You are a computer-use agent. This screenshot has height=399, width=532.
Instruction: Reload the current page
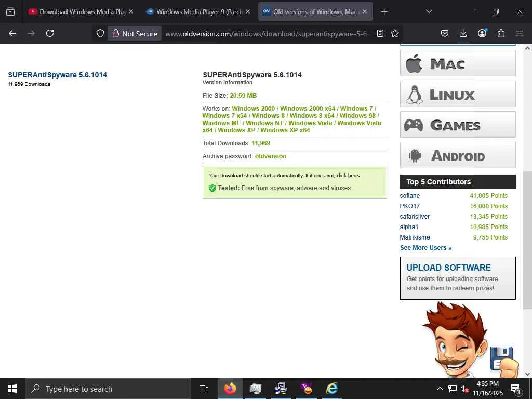[x=50, y=33]
